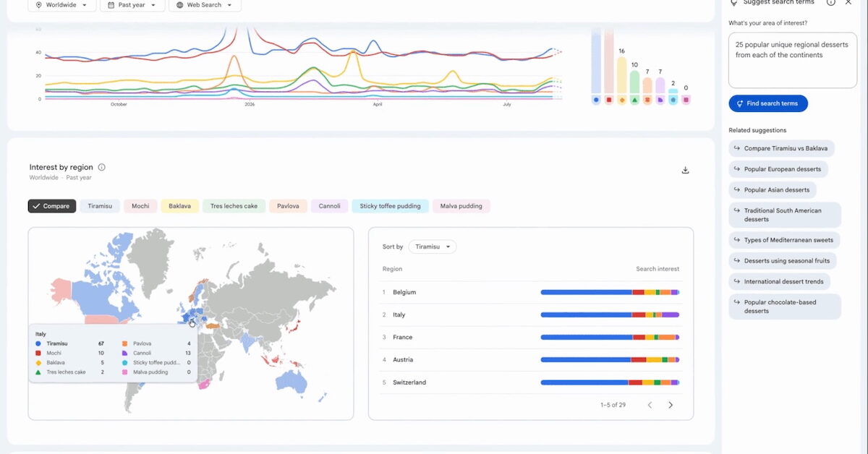Click the Search interest column header
868x454 pixels.
click(x=658, y=269)
